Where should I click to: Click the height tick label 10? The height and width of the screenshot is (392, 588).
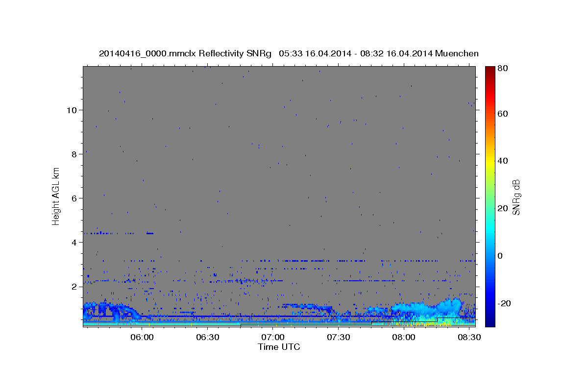pos(72,110)
